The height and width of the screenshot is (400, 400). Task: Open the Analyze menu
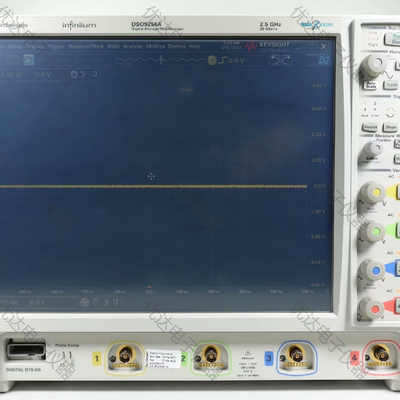pos(133,46)
